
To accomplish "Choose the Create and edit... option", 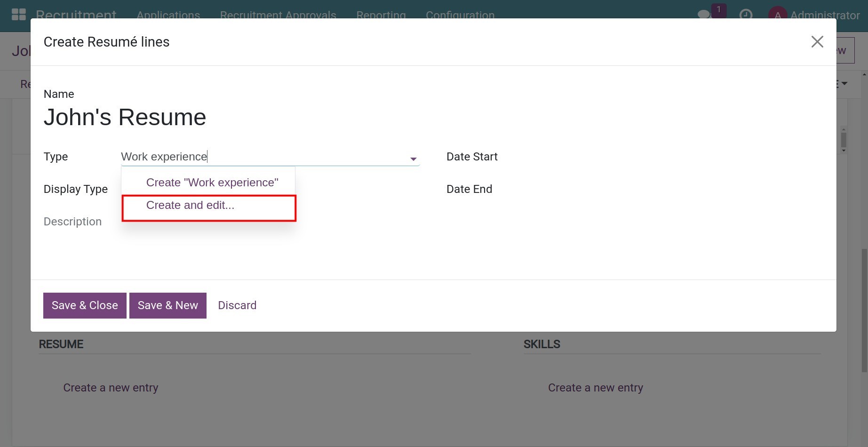I will 190,206.
